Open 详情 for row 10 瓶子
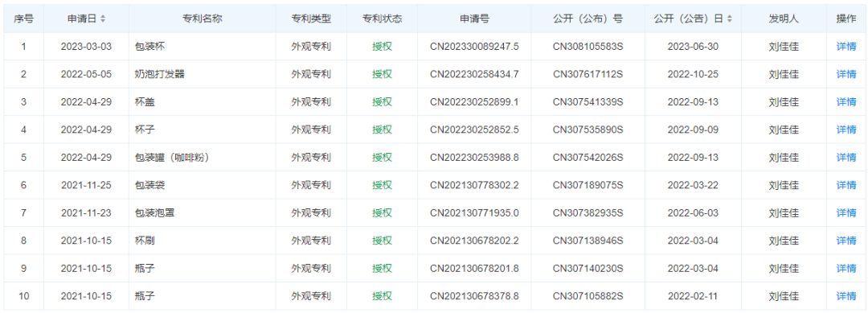 845,296
